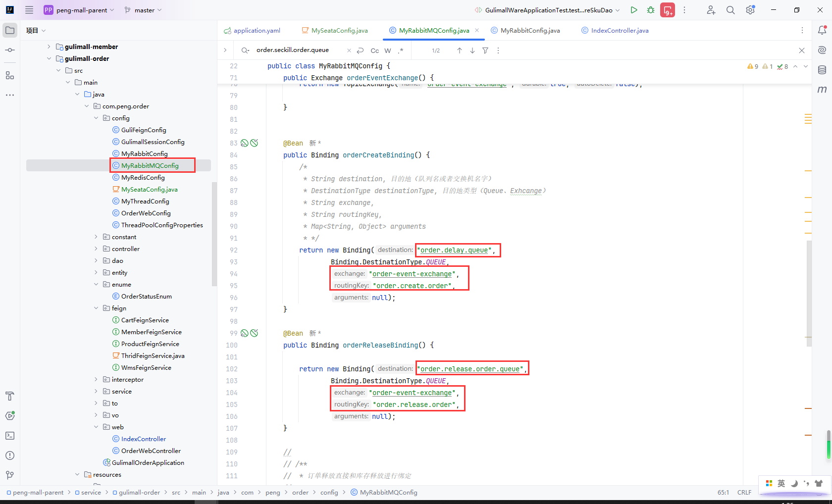Open editor tabs more options
832x504 pixels.
[x=802, y=30]
